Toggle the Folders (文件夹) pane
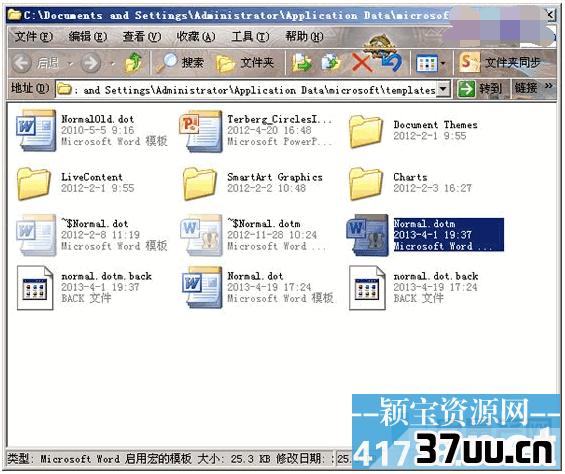This screenshot has height=474, width=565. pos(245,63)
